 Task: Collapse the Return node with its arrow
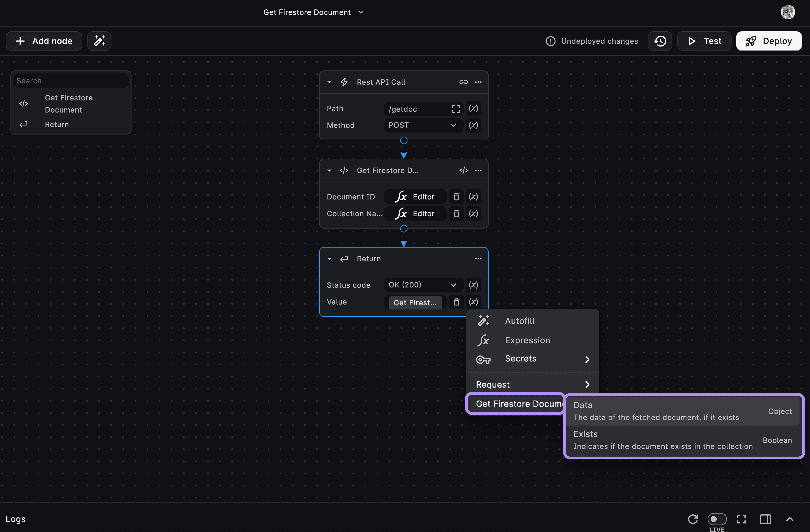coord(329,259)
